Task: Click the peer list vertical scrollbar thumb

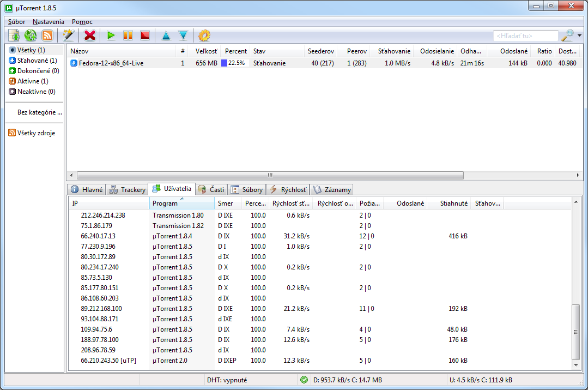Action: click(x=575, y=332)
